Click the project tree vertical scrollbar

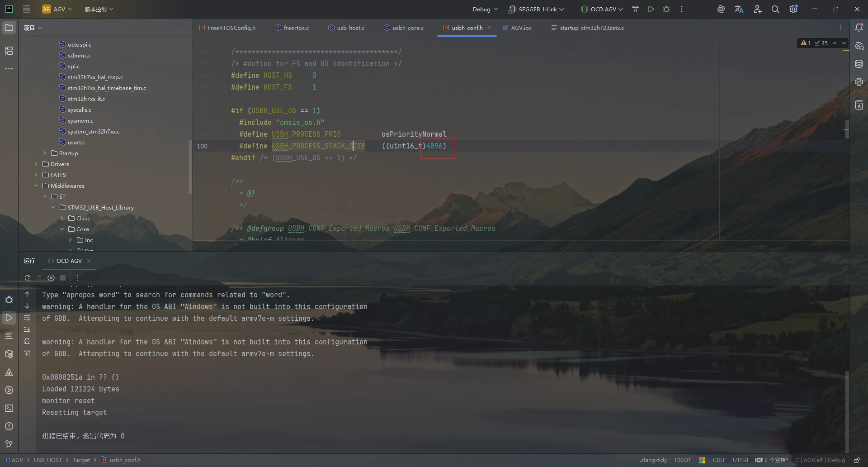click(x=190, y=167)
